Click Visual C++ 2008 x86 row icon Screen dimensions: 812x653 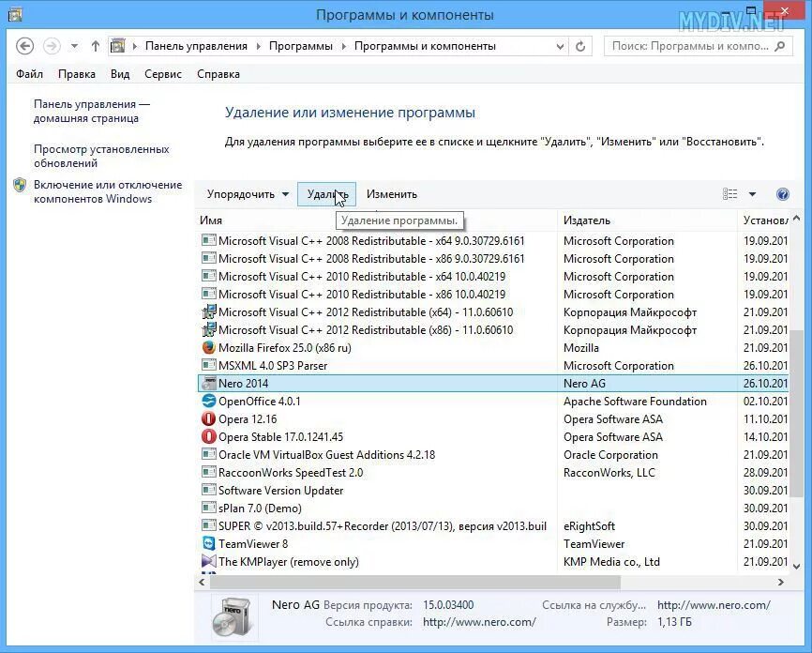[x=209, y=258]
